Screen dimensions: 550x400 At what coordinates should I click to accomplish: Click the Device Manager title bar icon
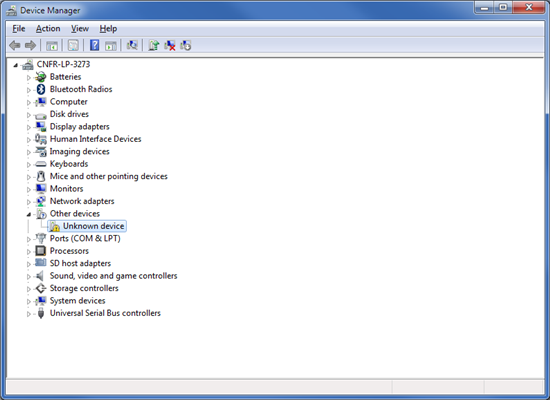point(12,11)
